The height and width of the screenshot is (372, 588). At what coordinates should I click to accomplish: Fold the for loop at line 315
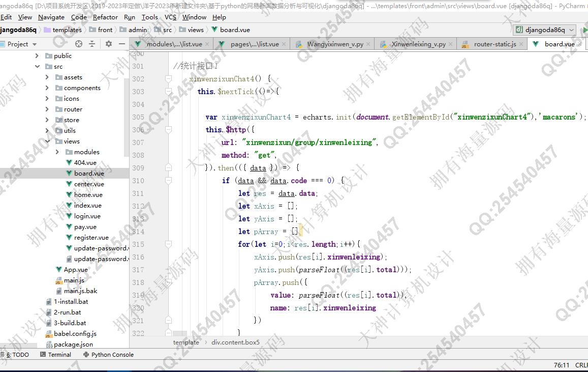click(x=168, y=244)
